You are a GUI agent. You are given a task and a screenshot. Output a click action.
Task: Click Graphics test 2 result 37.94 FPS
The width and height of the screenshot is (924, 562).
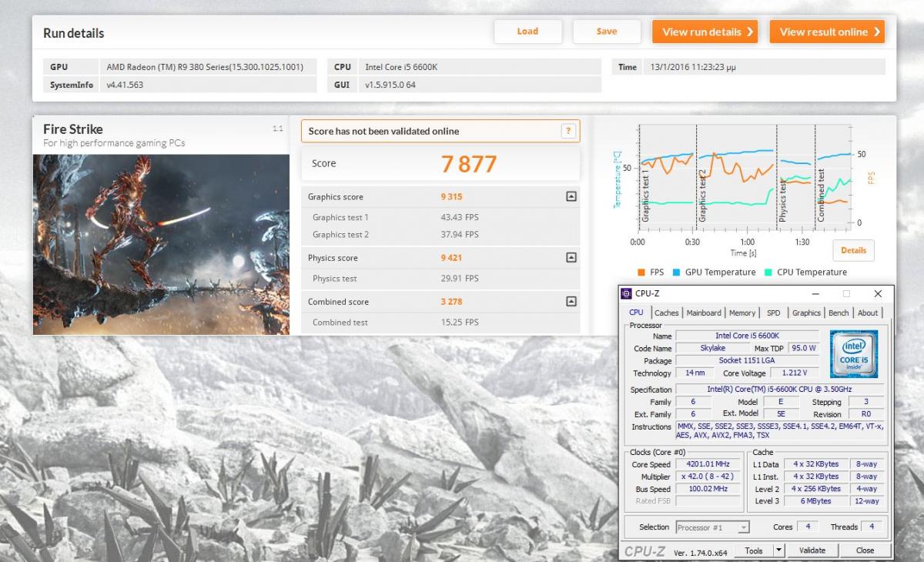point(460,235)
